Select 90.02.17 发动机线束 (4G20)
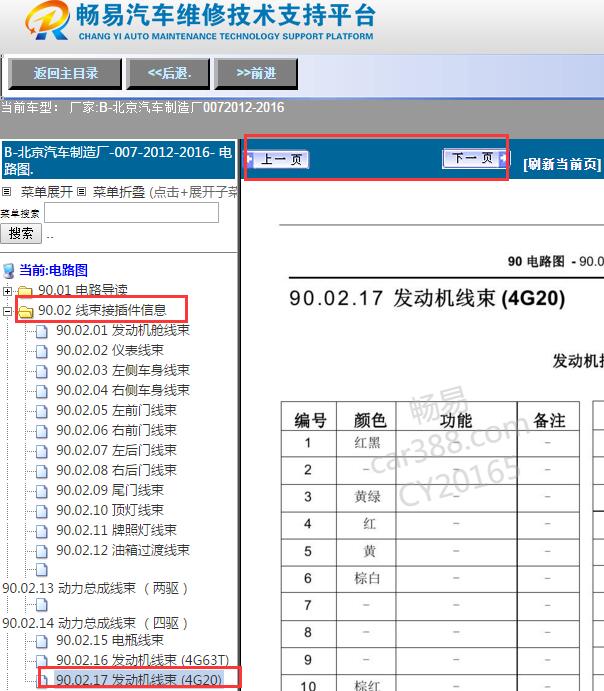Screen dimensions: 604x691 (139, 680)
